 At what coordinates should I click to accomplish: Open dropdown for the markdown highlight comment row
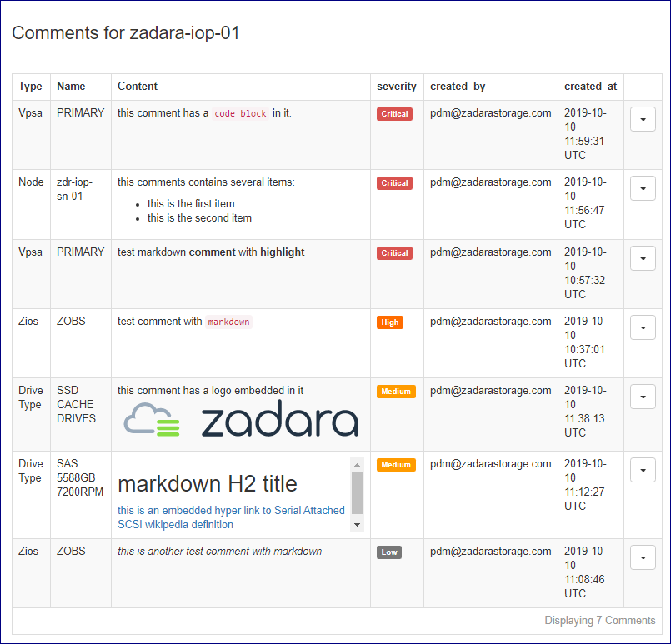[x=643, y=258]
